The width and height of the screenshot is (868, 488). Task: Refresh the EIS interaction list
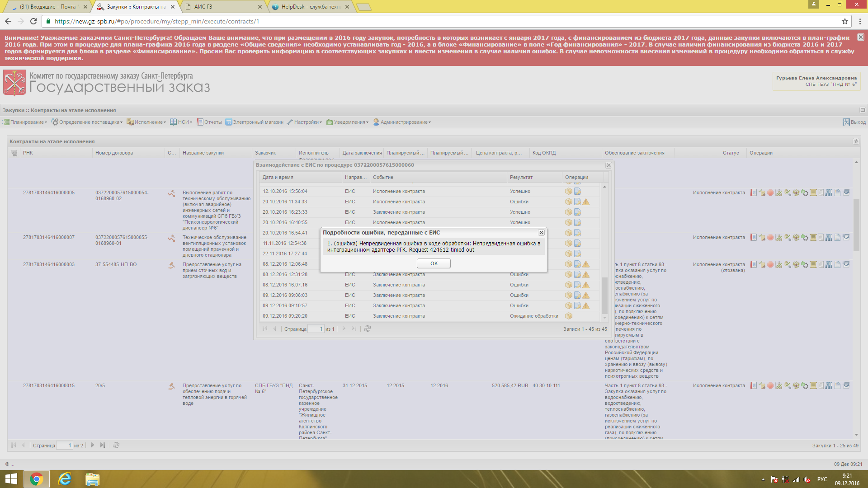[368, 329]
